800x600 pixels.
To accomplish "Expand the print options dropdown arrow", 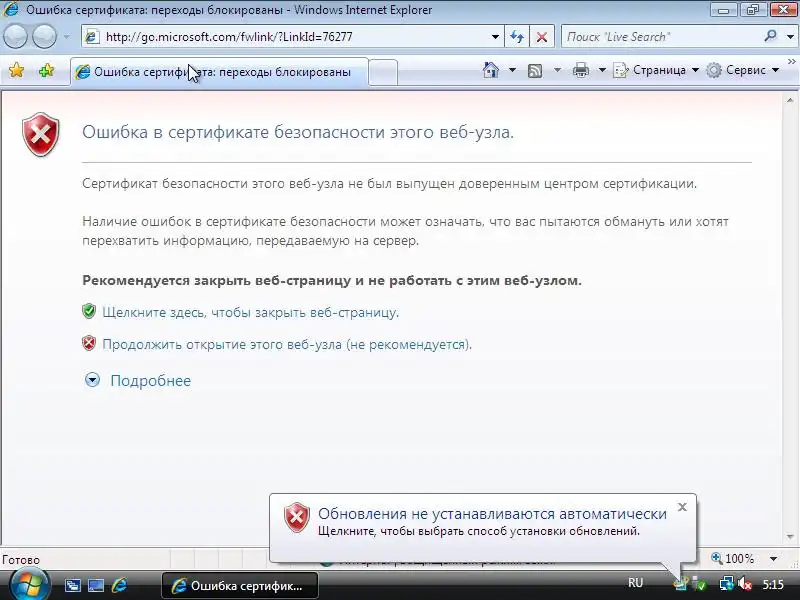I will coord(602,70).
